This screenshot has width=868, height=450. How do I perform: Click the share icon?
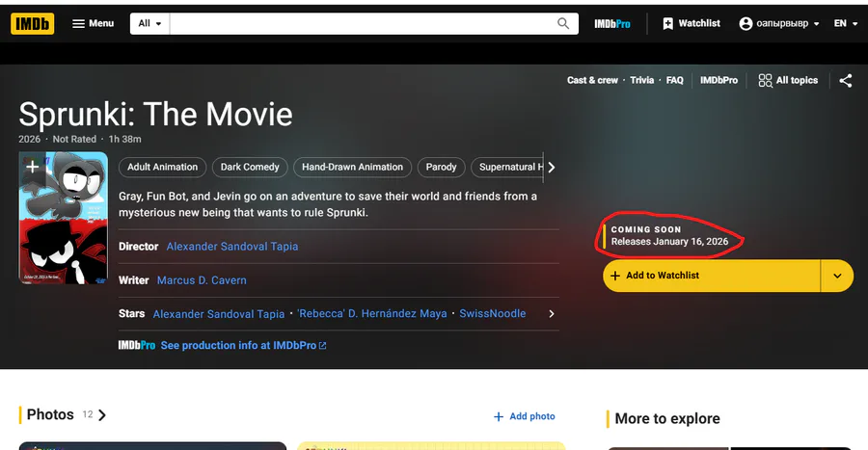coord(845,81)
